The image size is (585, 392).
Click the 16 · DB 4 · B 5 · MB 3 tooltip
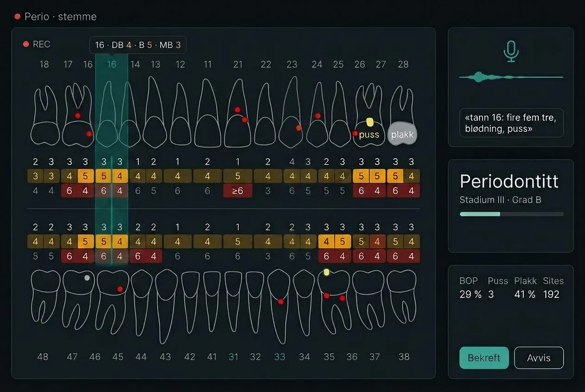(138, 45)
